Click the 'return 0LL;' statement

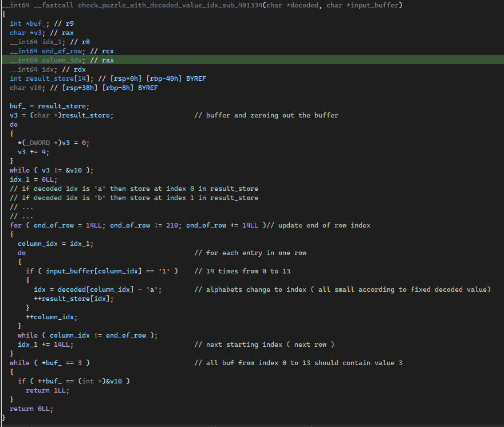(x=31, y=409)
